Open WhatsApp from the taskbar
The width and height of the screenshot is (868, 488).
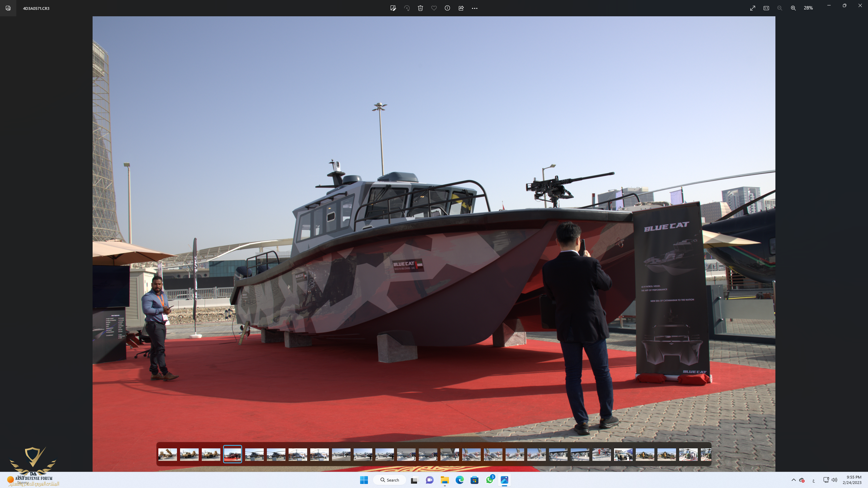click(490, 480)
